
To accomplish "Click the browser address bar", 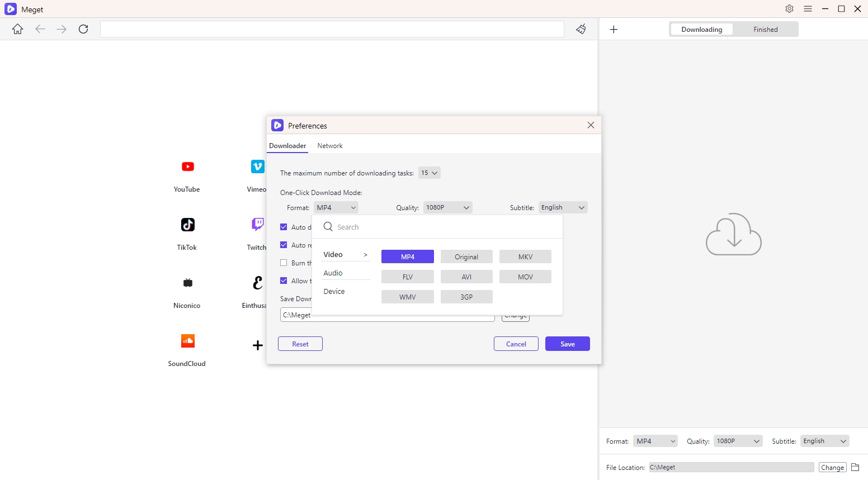I will [x=332, y=29].
